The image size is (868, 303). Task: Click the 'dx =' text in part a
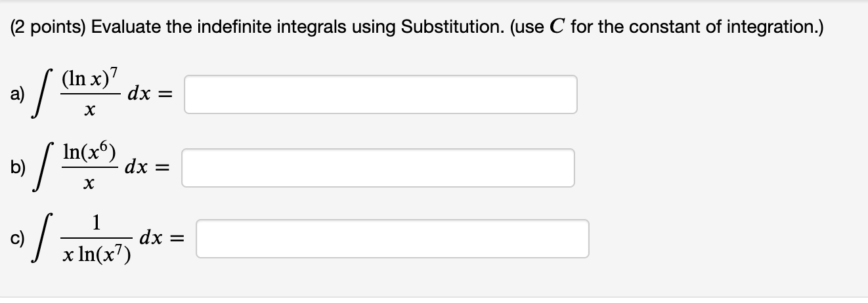tap(152, 95)
